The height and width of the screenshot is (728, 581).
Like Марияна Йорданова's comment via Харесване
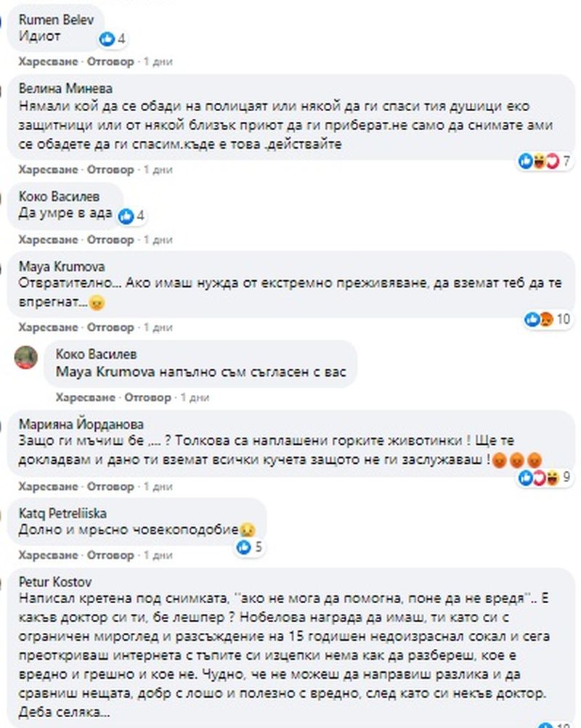[x=48, y=486]
